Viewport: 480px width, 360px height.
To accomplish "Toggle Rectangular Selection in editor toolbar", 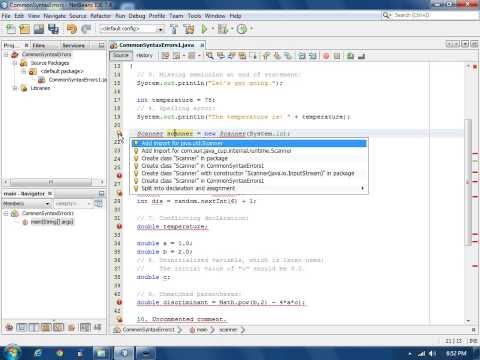I will (255, 56).
